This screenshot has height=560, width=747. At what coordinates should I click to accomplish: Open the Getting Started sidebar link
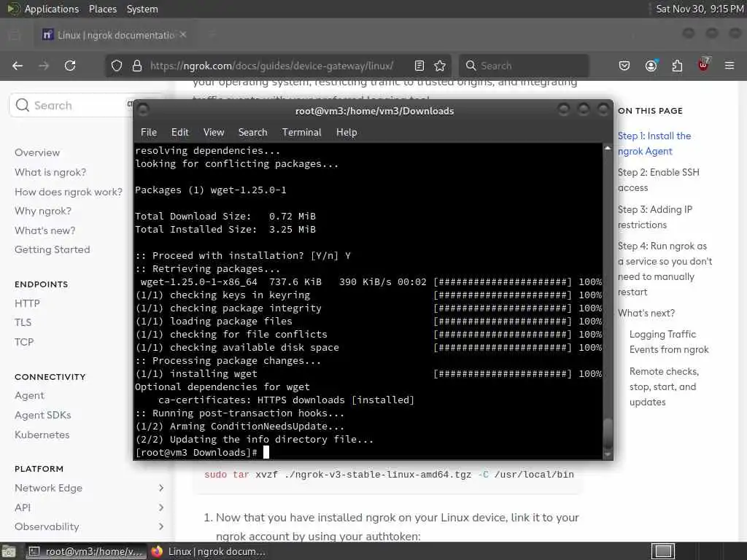53,249
